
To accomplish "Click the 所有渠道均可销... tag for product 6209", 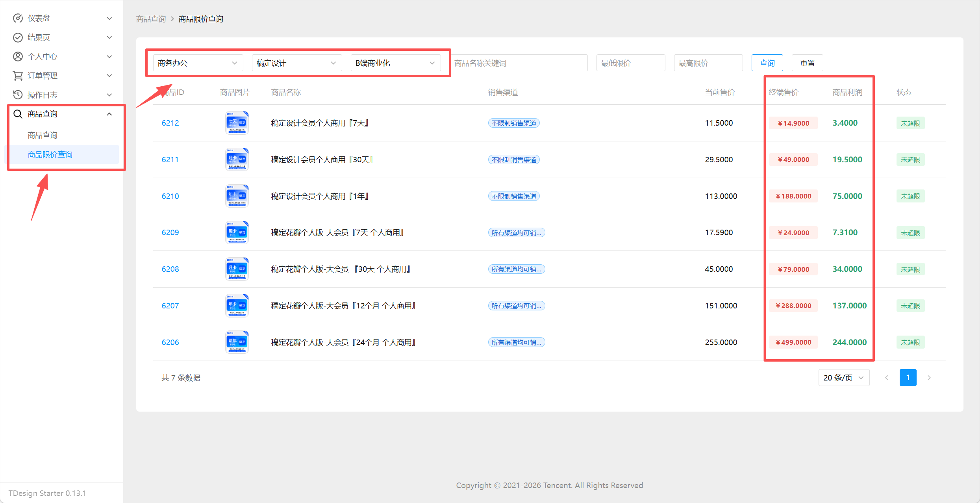I will 517,232.
